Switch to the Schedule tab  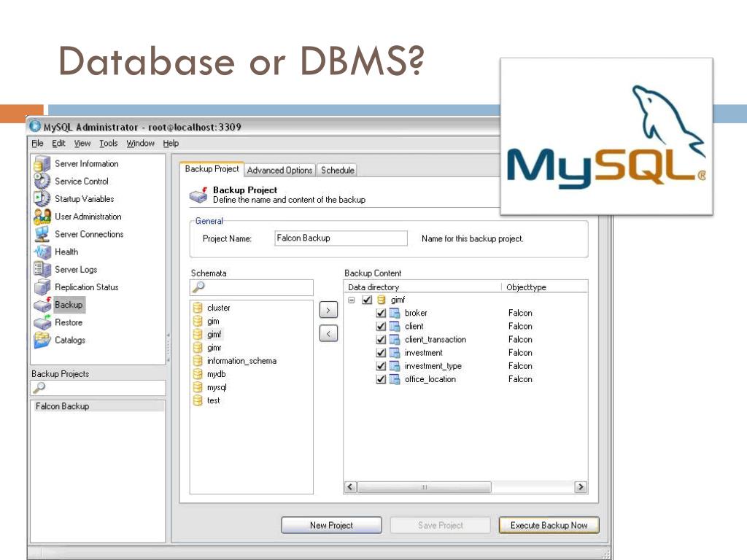337,170
